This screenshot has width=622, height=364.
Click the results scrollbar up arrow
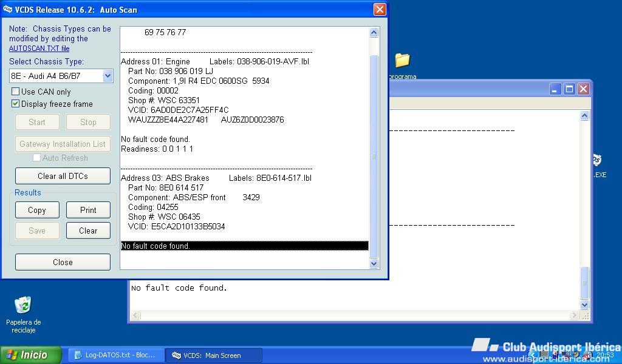(x=374, y=33)
